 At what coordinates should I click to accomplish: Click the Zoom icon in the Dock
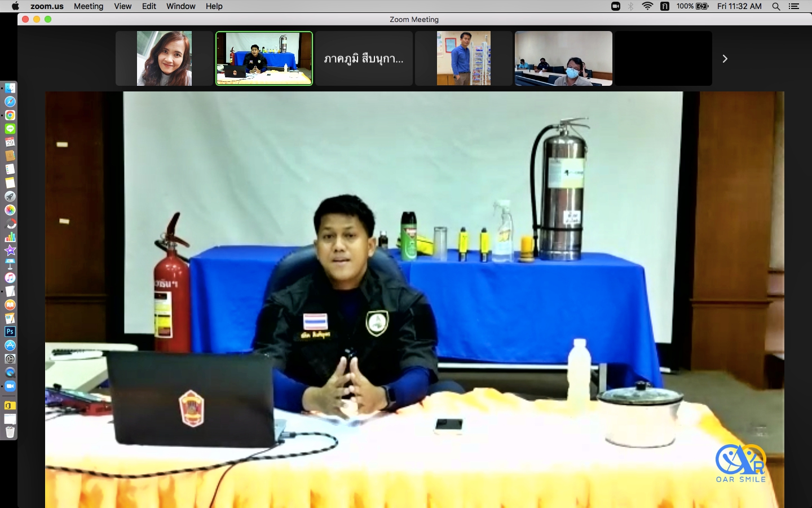click(10, 386)
